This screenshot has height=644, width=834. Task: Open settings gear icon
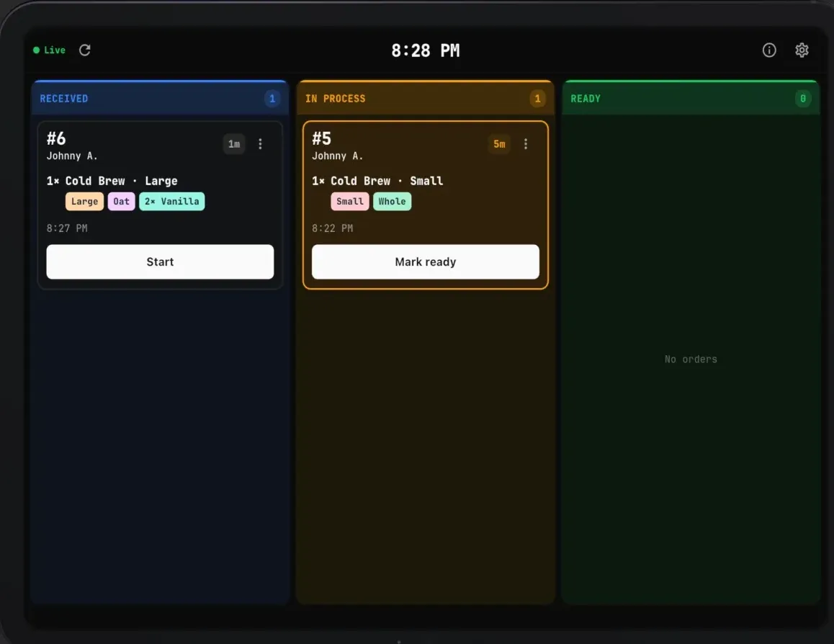(802, 50)
